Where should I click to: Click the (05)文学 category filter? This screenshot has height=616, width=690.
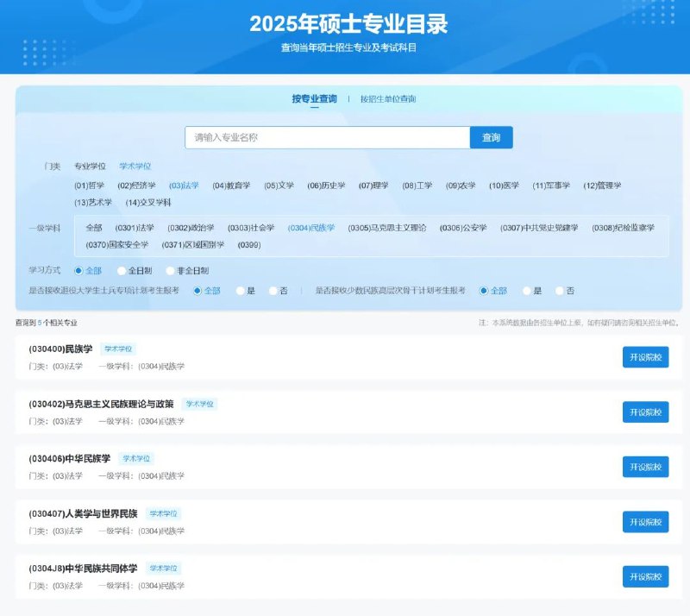280,185
